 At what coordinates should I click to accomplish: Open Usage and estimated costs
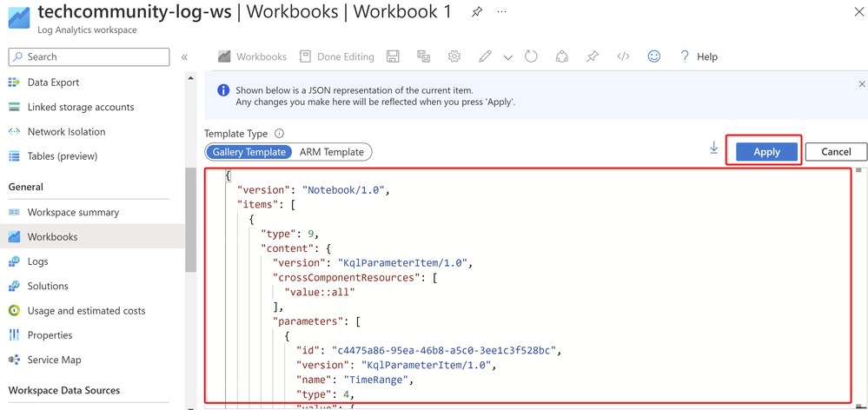[x=86, y=311]
